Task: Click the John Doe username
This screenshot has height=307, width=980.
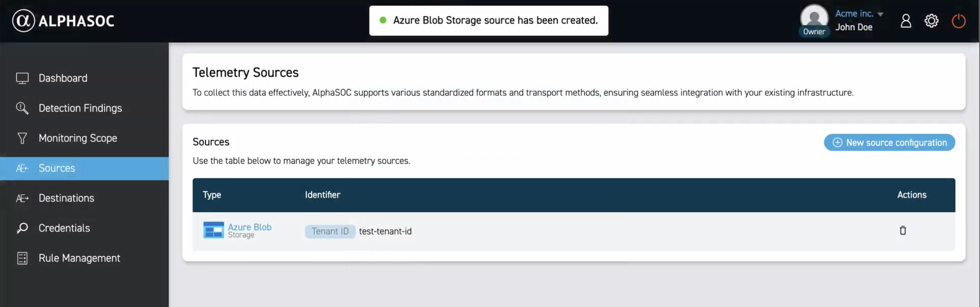Action: point(854,27)
